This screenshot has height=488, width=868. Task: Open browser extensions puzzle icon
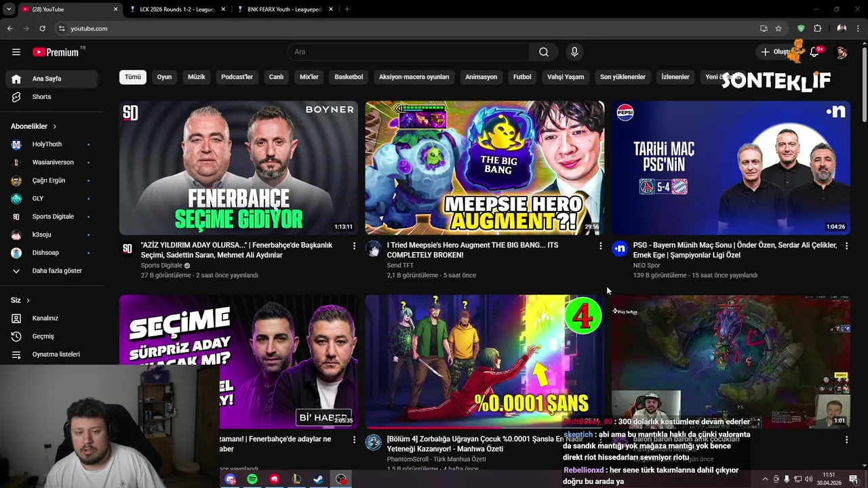[x=817, y=28]
